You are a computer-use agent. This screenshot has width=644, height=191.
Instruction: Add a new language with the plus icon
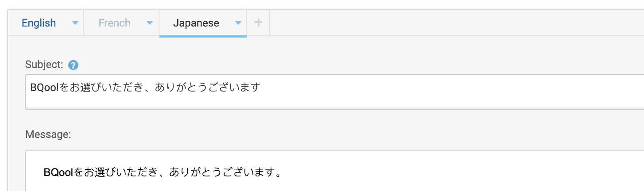(259, 23)
